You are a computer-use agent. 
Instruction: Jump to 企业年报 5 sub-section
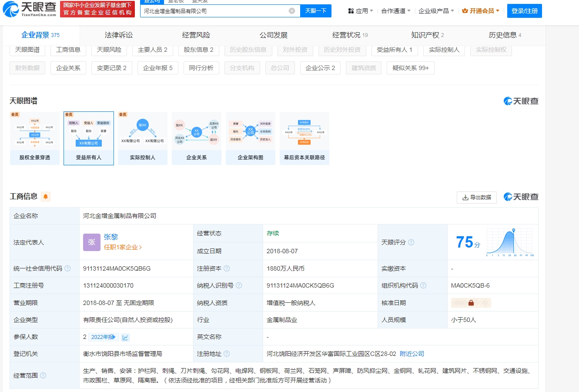point(158,68)
